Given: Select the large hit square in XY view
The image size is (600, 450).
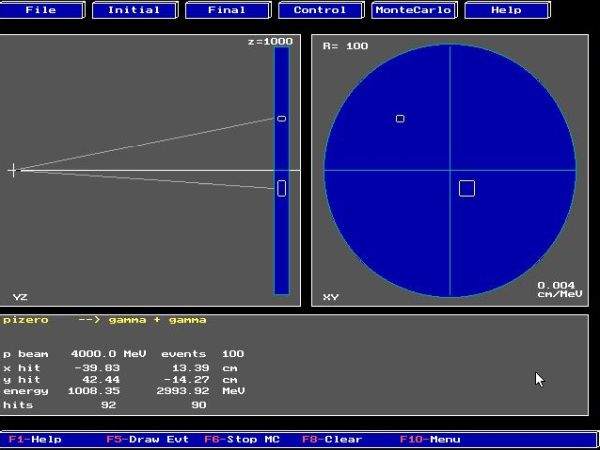Looking at the screenshot, I should tap(467, 189).
